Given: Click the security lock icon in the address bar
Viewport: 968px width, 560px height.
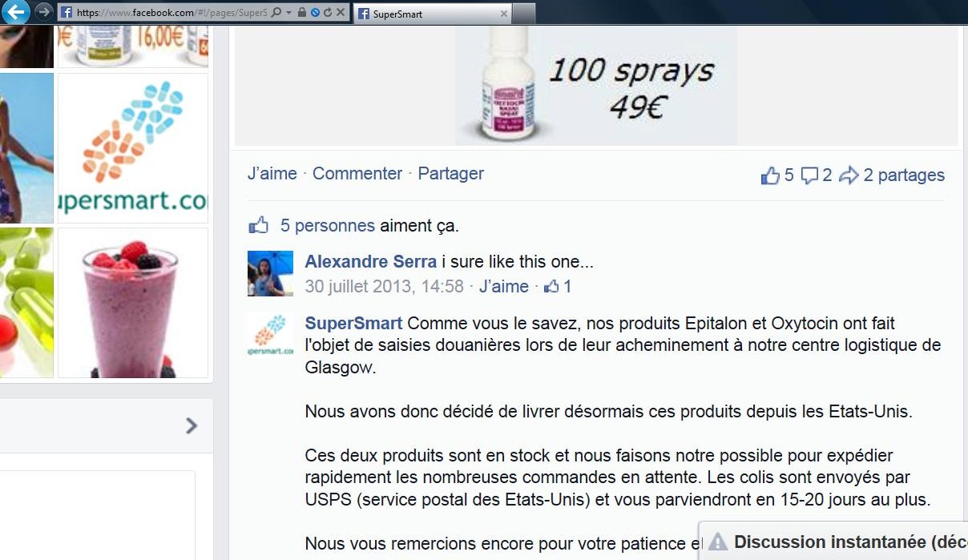Looking at the screenshot, I should (x=301, y=13).
